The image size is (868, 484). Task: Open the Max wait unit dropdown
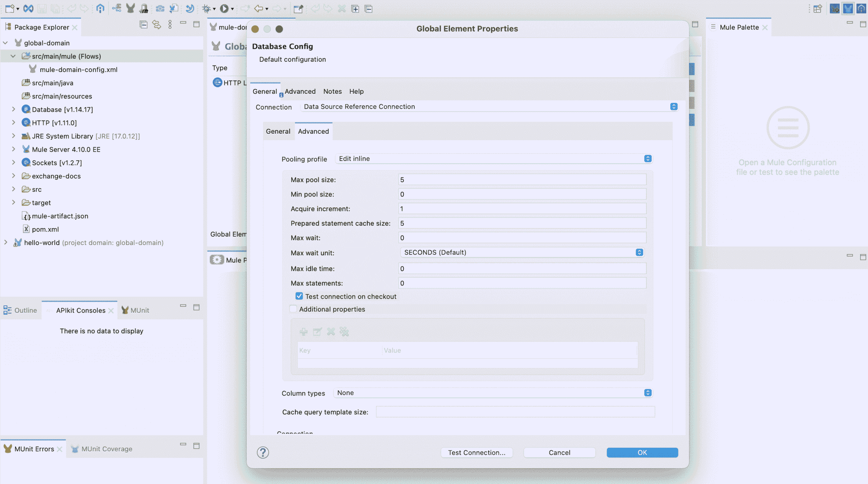[x=639, y=252]
